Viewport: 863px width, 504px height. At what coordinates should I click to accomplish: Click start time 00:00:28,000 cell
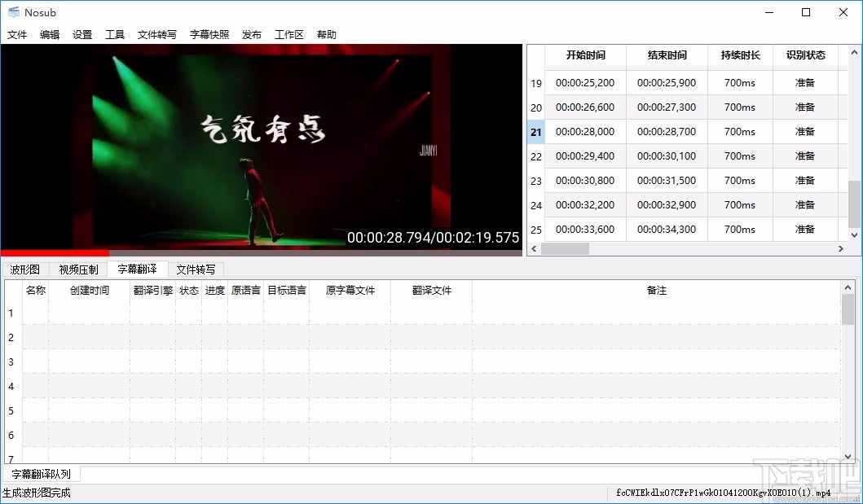585,132
